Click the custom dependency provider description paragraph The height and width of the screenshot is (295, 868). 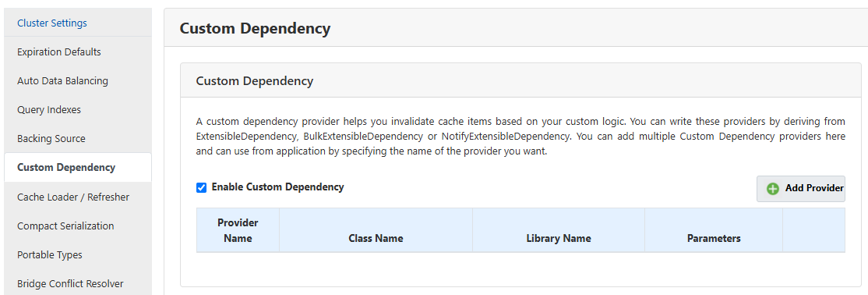[520, 137]
